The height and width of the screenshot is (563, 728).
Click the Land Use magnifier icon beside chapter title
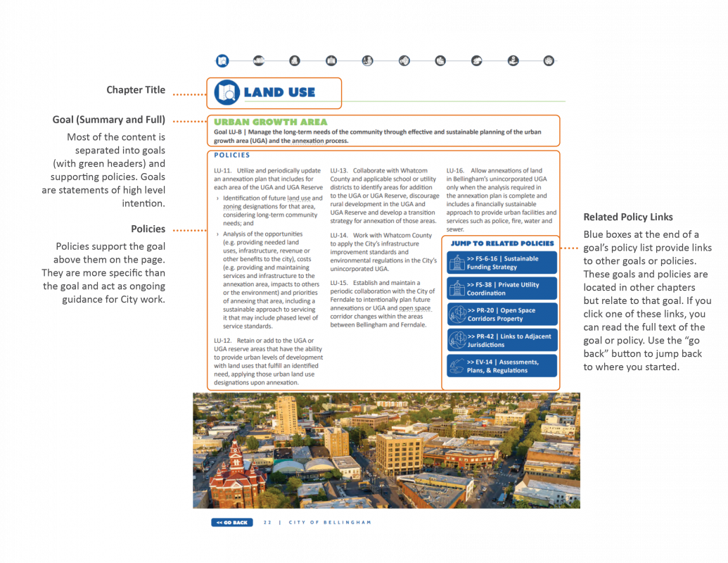(226, 92)
